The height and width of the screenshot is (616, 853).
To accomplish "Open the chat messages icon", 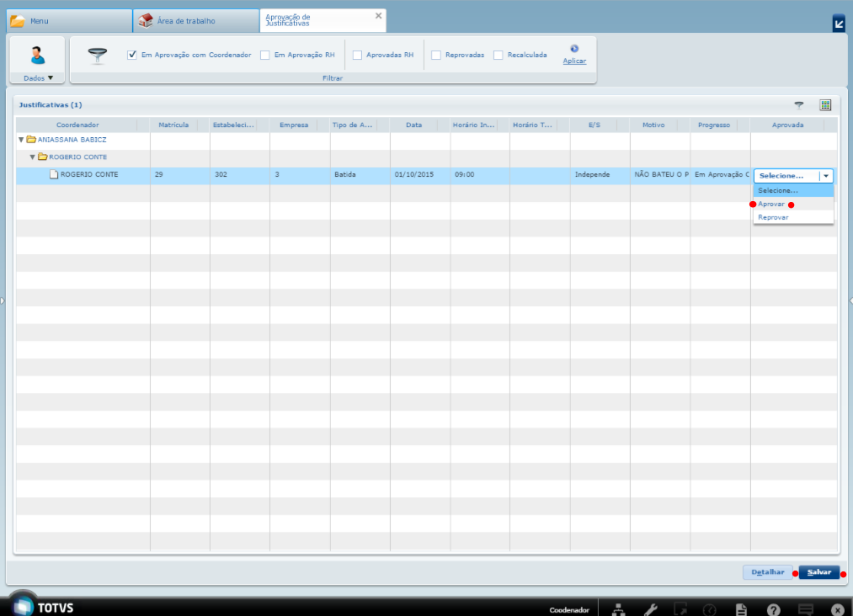I will pos(806,609).
